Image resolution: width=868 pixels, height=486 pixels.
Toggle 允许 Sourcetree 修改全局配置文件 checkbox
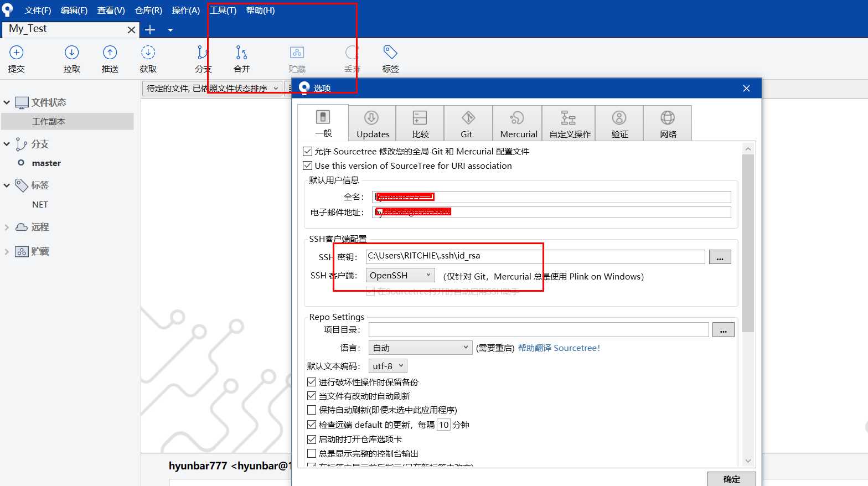(308, 151)
